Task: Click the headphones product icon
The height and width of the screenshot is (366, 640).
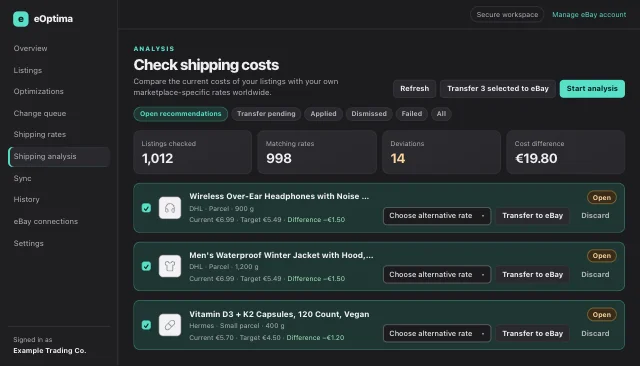Action: click(x=170, y=208)
